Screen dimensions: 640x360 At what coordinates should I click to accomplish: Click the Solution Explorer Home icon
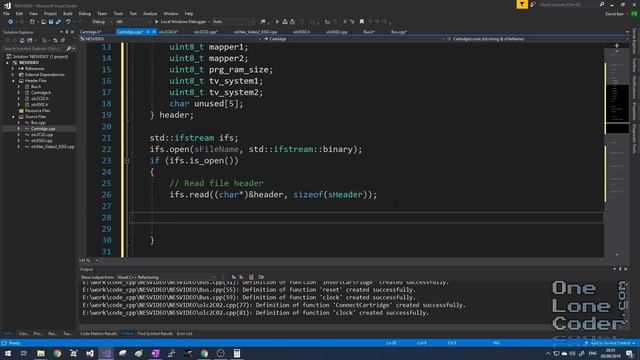point(22,40)
